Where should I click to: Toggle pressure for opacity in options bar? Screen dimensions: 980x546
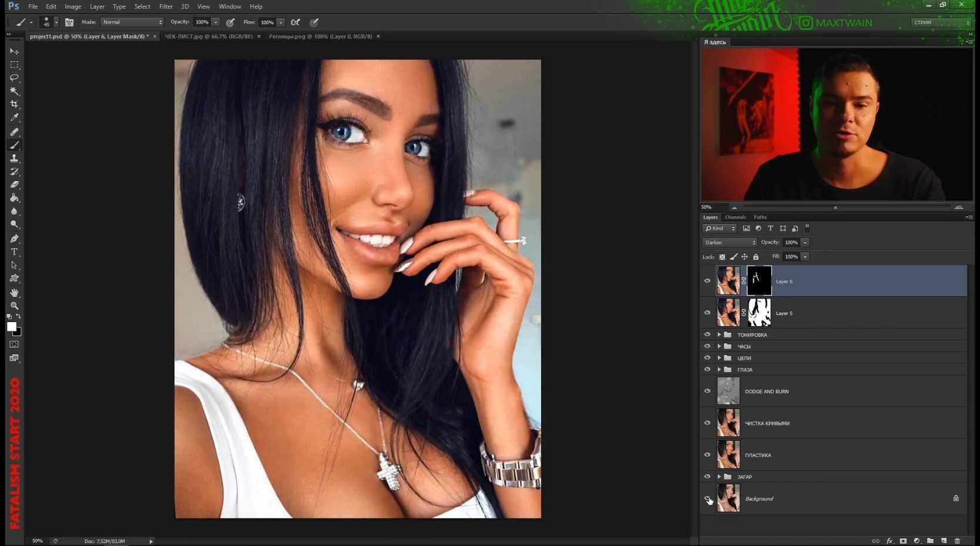click(230, 22)
